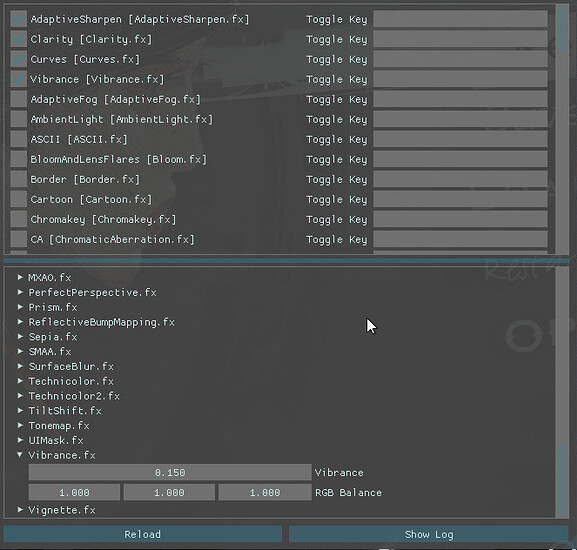Select the third RGB Balance value field

click(x=265, y=492)
